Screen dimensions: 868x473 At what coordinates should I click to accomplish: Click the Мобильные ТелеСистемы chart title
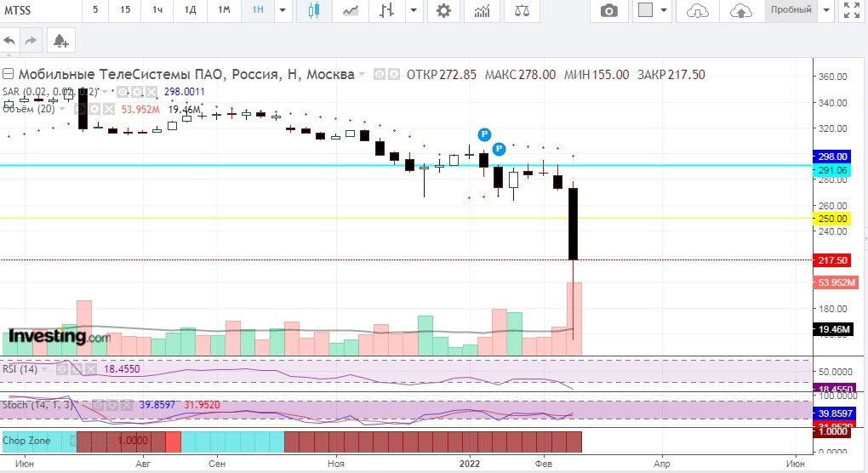point(186,74)
